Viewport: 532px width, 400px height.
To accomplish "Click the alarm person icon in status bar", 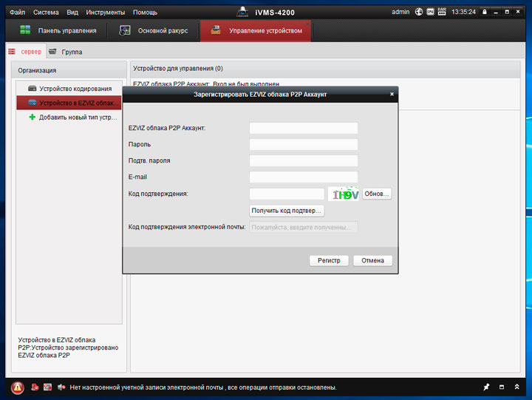I will 35,387.
